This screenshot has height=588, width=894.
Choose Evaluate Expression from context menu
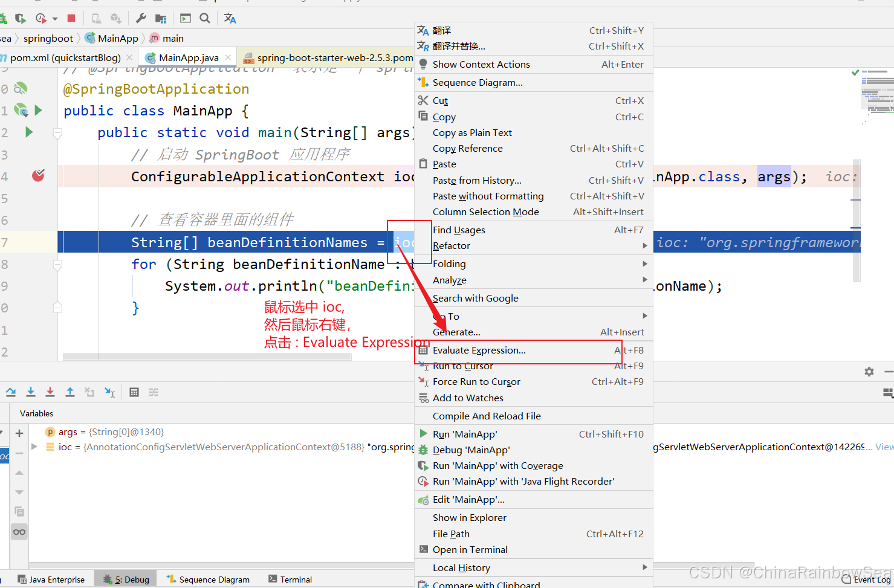479,351
